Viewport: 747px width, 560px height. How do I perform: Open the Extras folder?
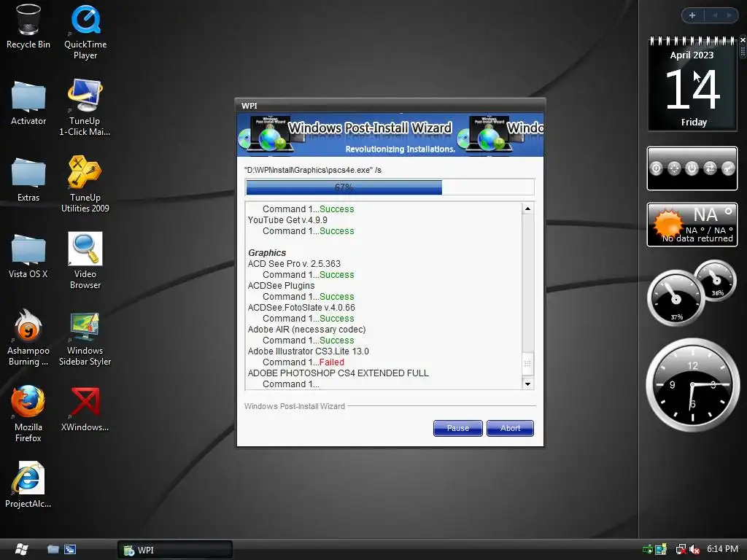(28, 179)
